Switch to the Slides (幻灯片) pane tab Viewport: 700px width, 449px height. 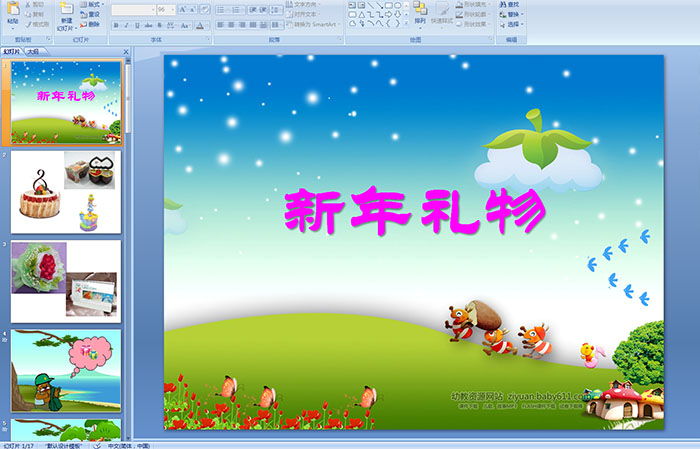pos(11,52)
